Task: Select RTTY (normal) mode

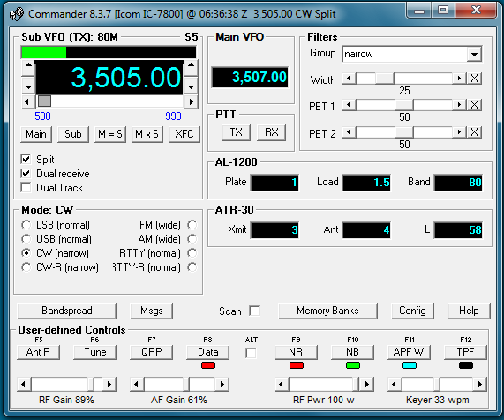Action: (x=192, y=253)
